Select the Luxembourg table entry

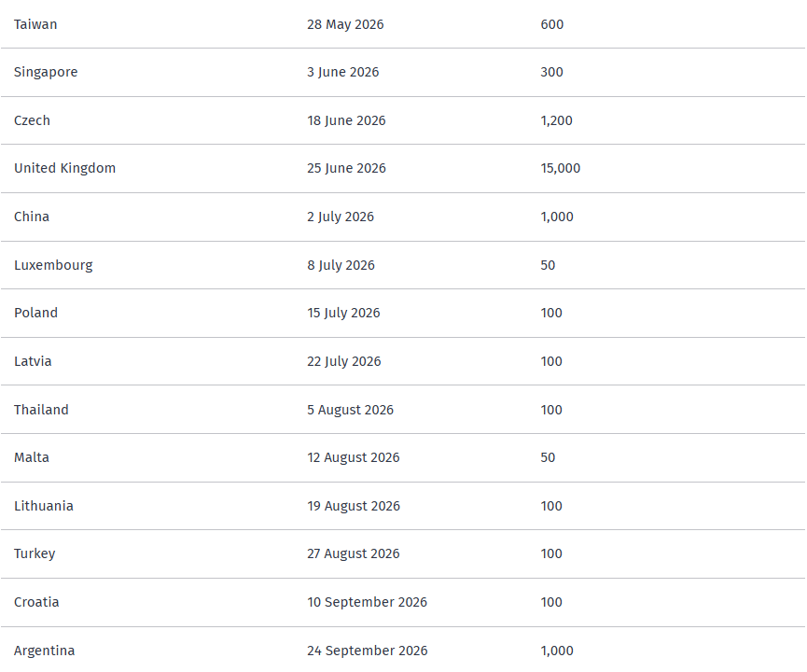53,265
